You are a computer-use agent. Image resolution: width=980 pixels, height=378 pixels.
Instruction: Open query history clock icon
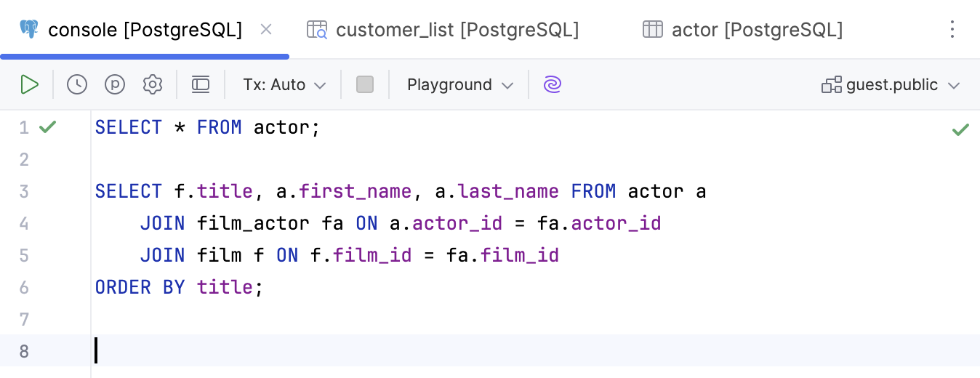tap(77, 85)
